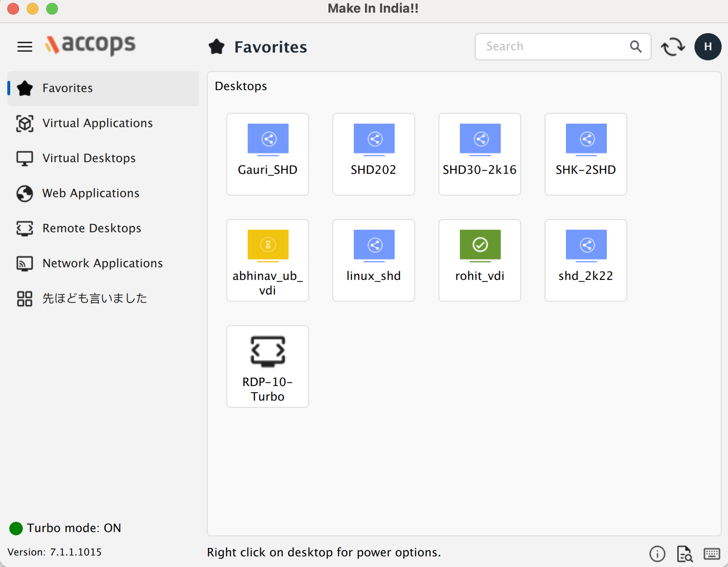Open the rohit_vdi green desktop

pos(480,260)
